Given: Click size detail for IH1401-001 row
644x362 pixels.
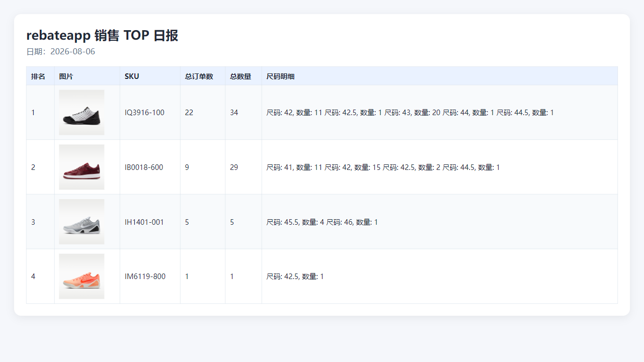Looking at the screenshot, I should 322,222.
